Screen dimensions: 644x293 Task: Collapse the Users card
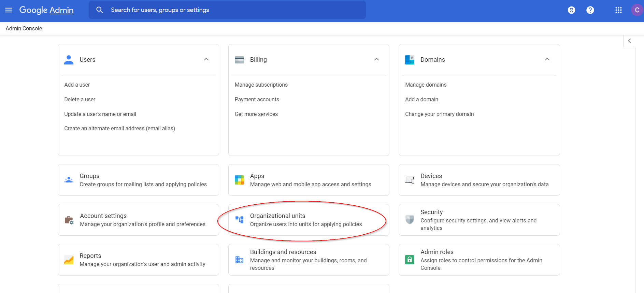(x=206, y=59)
